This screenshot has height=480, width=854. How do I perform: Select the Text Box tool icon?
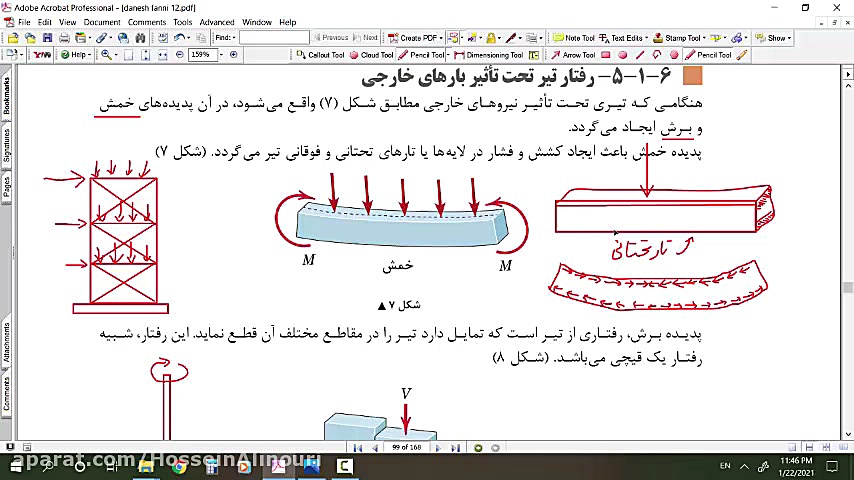[x=534, y=55]
